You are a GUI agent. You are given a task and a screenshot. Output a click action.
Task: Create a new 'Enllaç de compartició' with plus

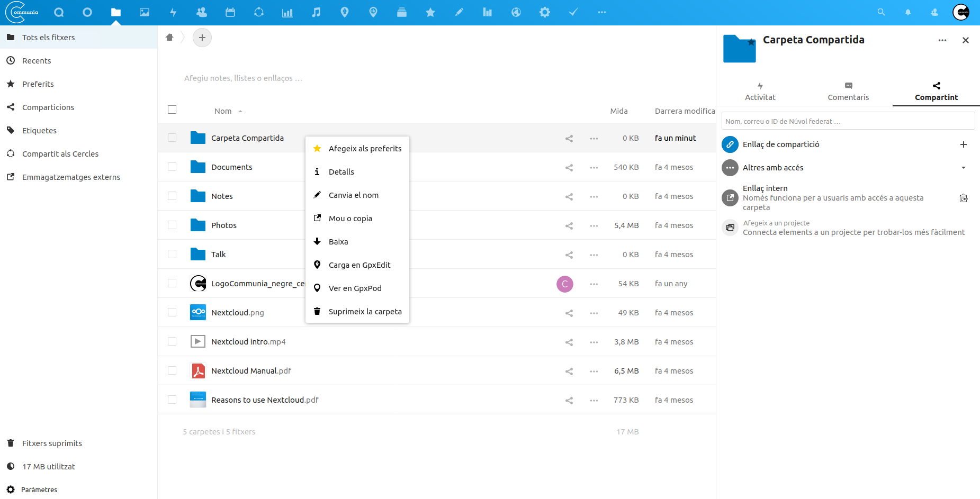pos(964,144)
